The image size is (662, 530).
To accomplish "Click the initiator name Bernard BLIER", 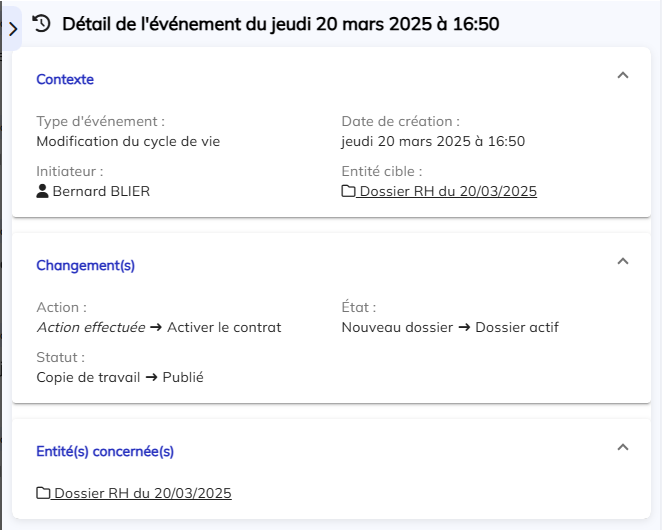I will click(x=101, y=191).
